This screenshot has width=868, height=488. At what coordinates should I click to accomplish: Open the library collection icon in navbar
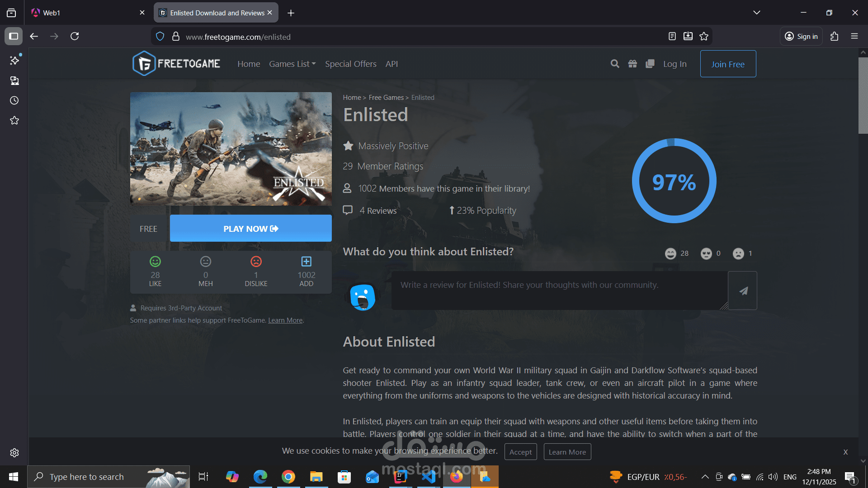point(650,64)
